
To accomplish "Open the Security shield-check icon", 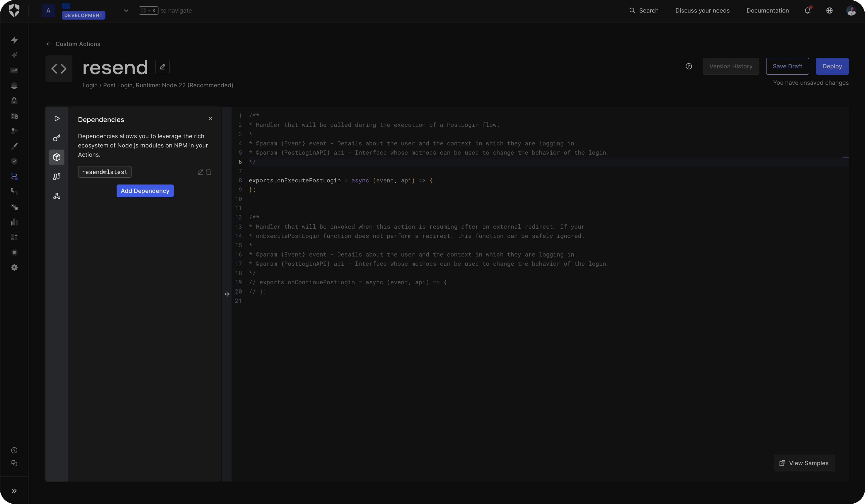I will 14,161.
